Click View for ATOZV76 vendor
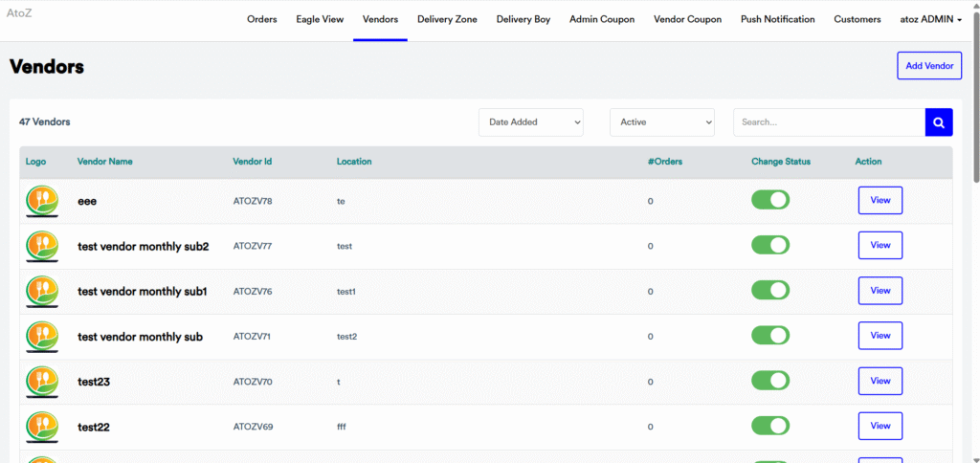Image resolution: width=980 pixels, height=463 pixels. tap(880, 291)
